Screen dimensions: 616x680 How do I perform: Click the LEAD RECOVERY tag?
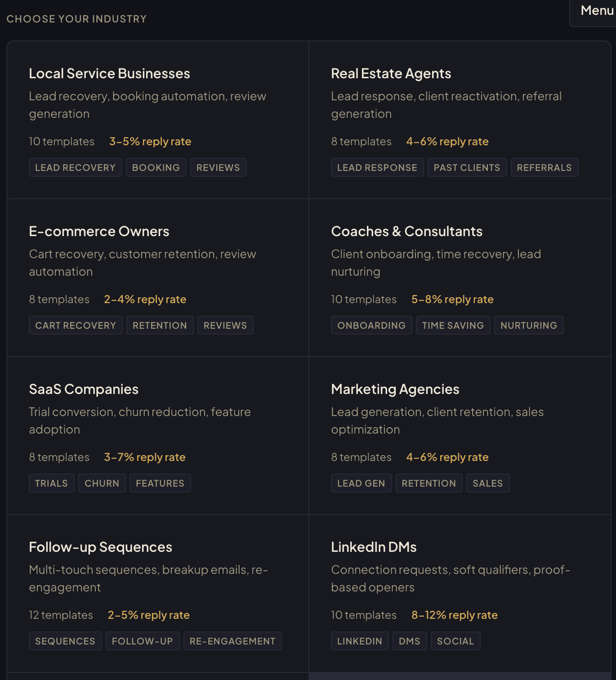pyautogui.click(x=75, y=168)
